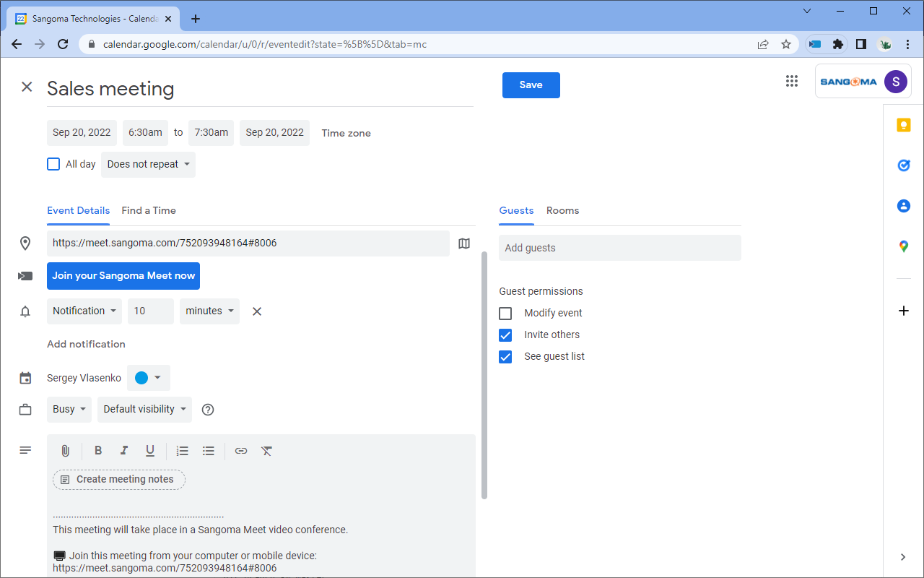Switch to the Find a Time tab

tap(149, 211)
